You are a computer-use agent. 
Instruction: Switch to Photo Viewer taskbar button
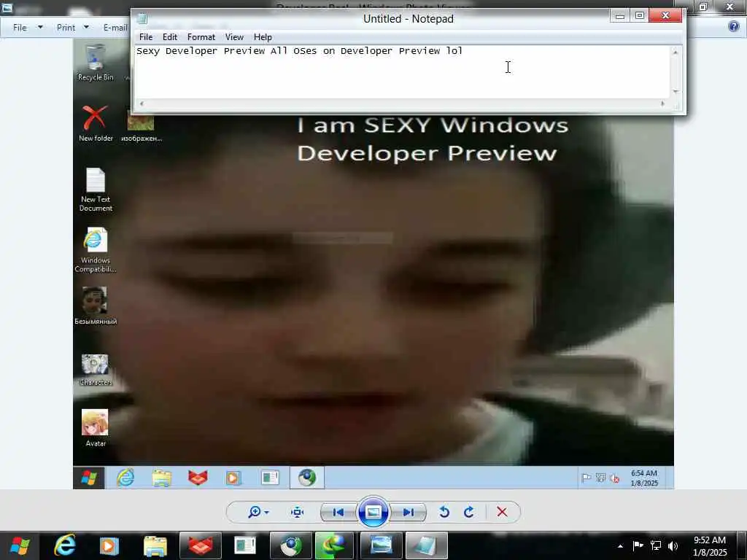[381, 545]
